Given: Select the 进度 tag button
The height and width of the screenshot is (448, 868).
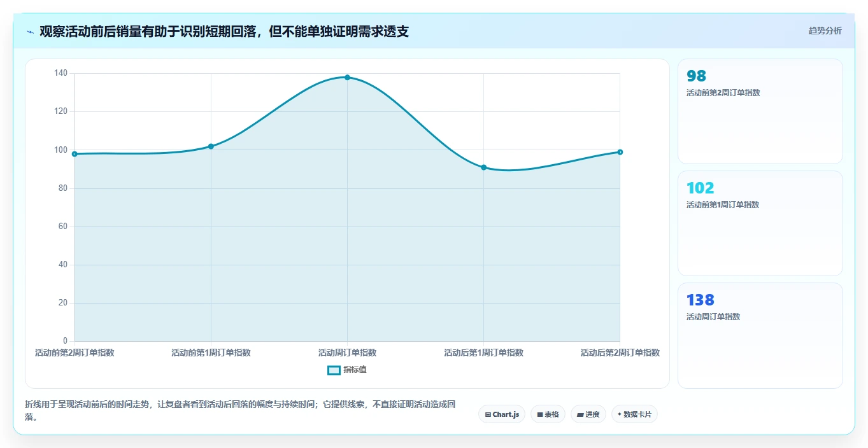Looking at the screenshot, I should click(588, 414).
